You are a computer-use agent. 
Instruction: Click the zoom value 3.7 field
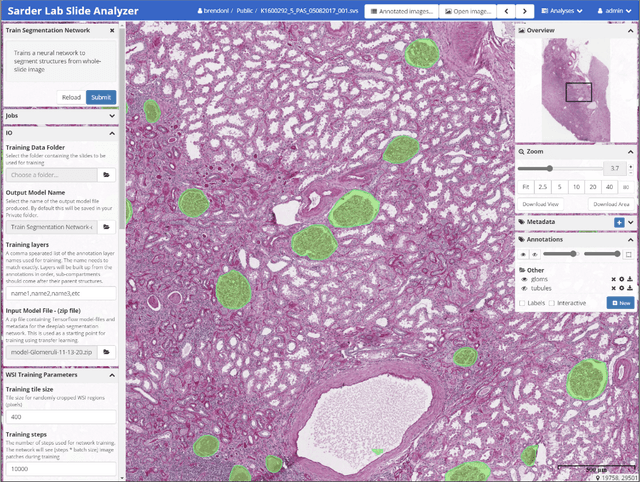615,168
